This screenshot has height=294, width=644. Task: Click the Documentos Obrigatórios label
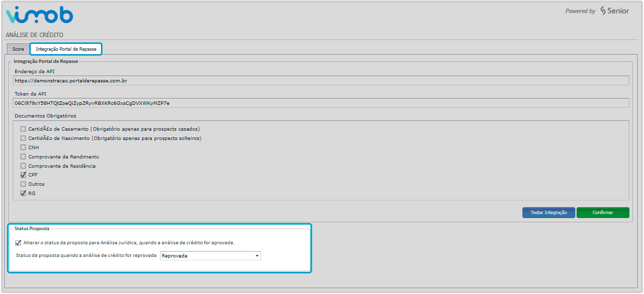(x=45, y=116)
